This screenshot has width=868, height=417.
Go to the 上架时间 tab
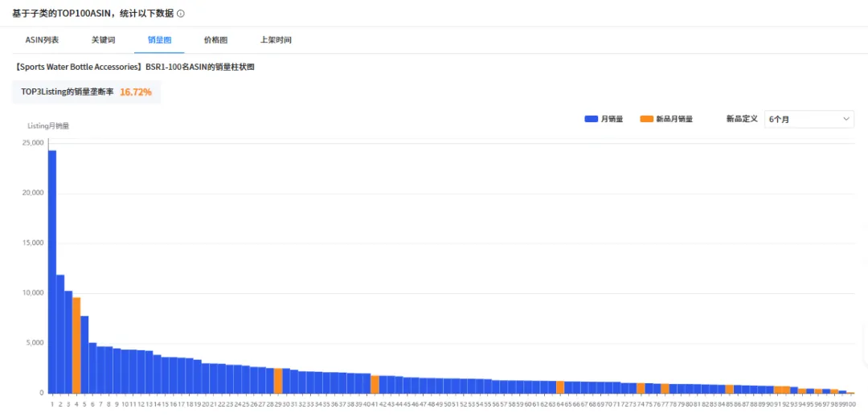(x=276, y=40)
